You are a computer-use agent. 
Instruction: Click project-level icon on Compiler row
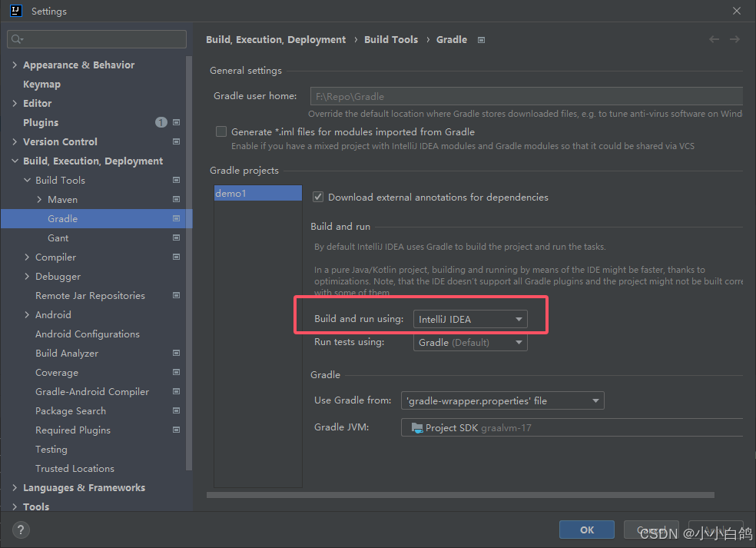pyautogui.click(x=177, y=257)
